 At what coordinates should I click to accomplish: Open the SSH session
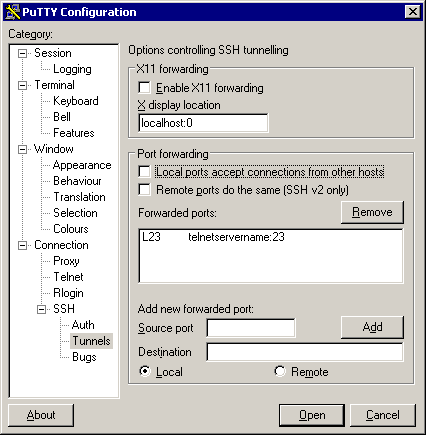pyautogui.click(x=312, y=415)
